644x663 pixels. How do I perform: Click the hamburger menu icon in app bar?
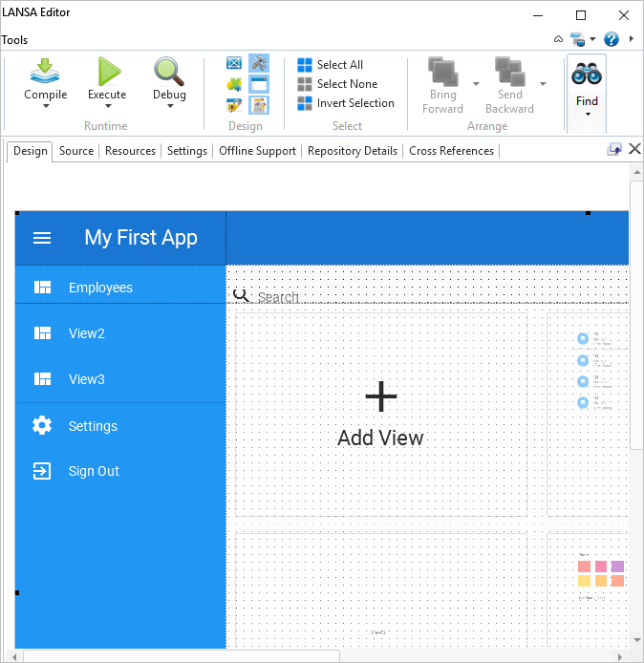[42, 238]
